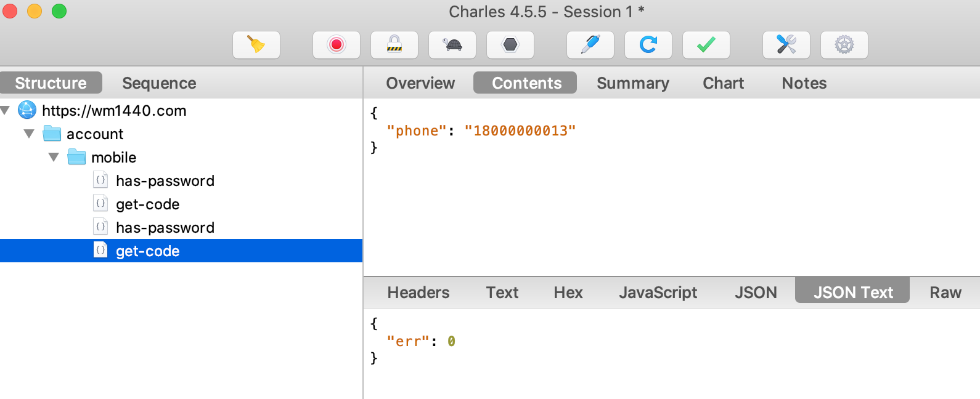Collapse the account folder

coord(29,134)
